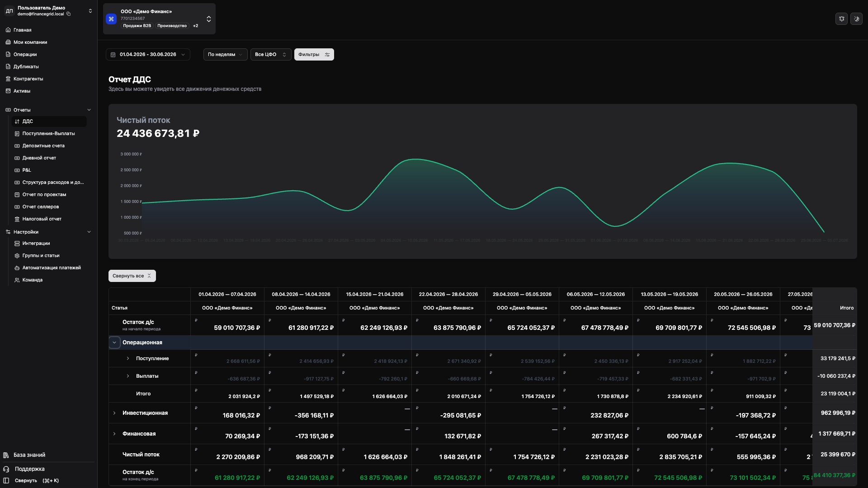Open the date range 01.04.2026 - 30.06.2026 picker
Viewport: 868px width, 488px height.
pos(148,55)
